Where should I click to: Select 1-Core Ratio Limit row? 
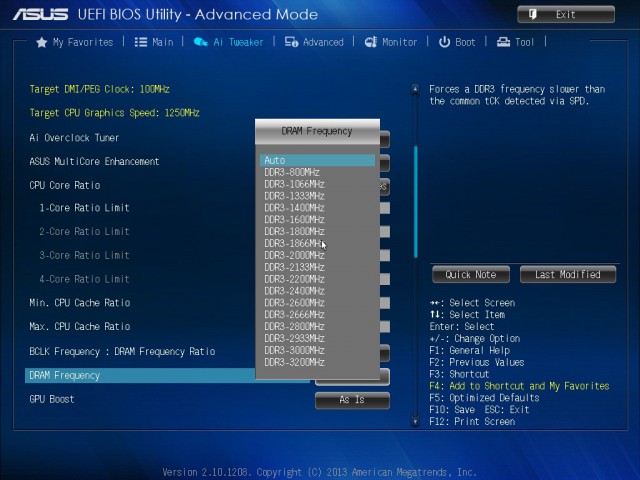tap(84, 208)
